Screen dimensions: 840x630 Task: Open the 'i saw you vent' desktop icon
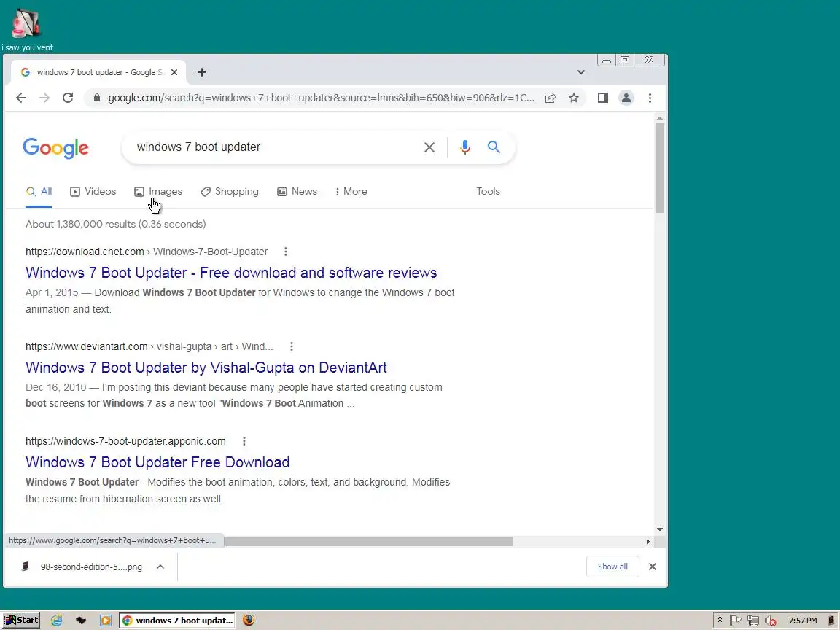click(x=27, y=30)
